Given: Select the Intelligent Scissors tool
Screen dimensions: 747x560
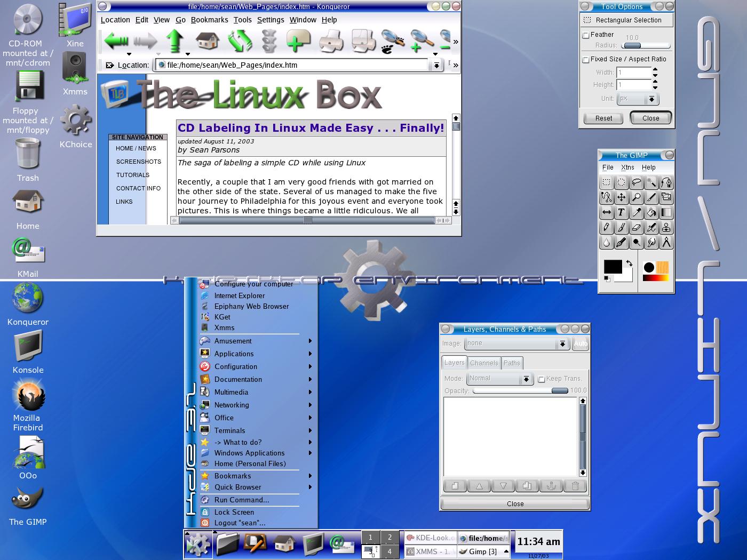Looking at the screenshot, I should 607,197.
